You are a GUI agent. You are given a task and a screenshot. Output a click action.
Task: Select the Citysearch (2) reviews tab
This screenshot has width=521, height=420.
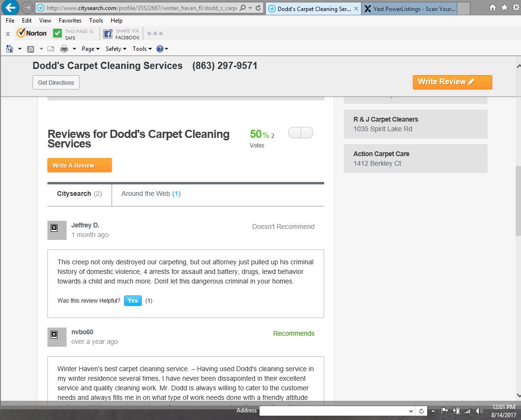(x=79, y=194)
